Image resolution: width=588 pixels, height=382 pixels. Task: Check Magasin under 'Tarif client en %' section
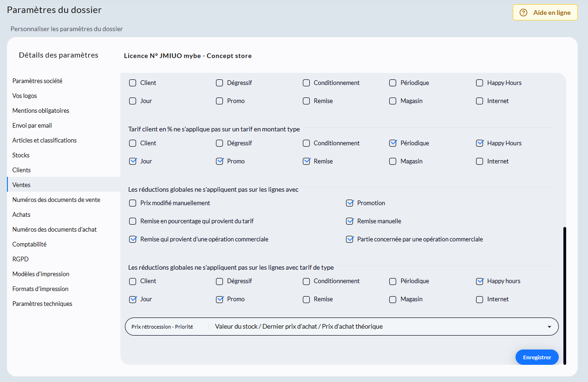pos(393,161)
